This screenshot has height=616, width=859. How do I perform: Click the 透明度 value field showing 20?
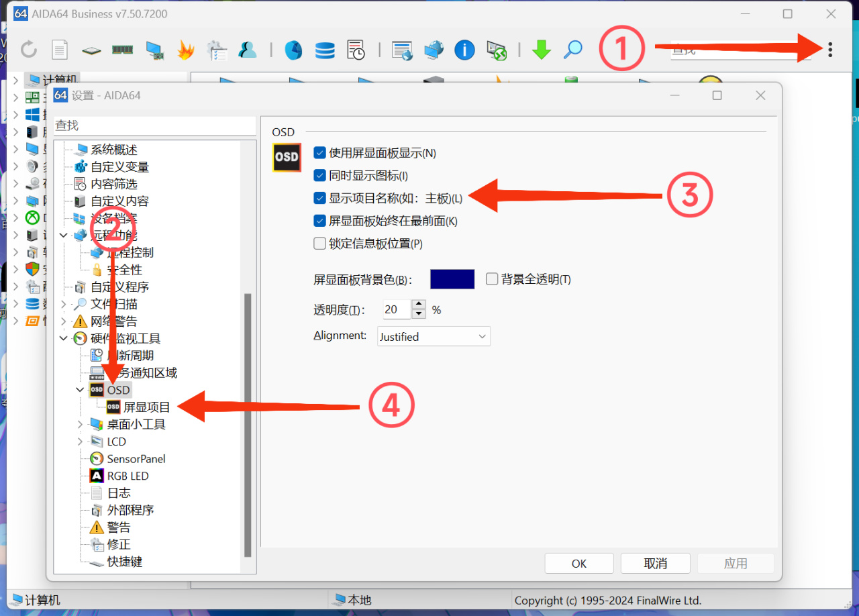click(397, 309)
